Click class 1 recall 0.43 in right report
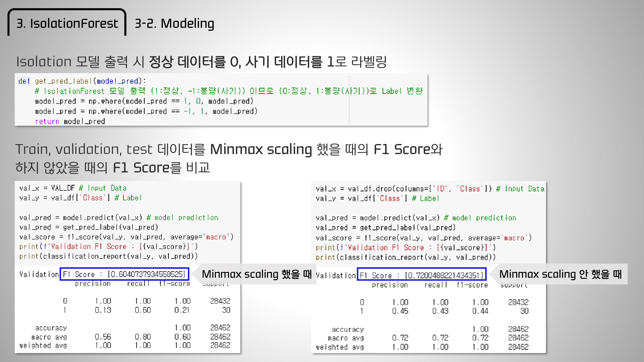Viewport: 644px width, 362px height. [440, 311]
